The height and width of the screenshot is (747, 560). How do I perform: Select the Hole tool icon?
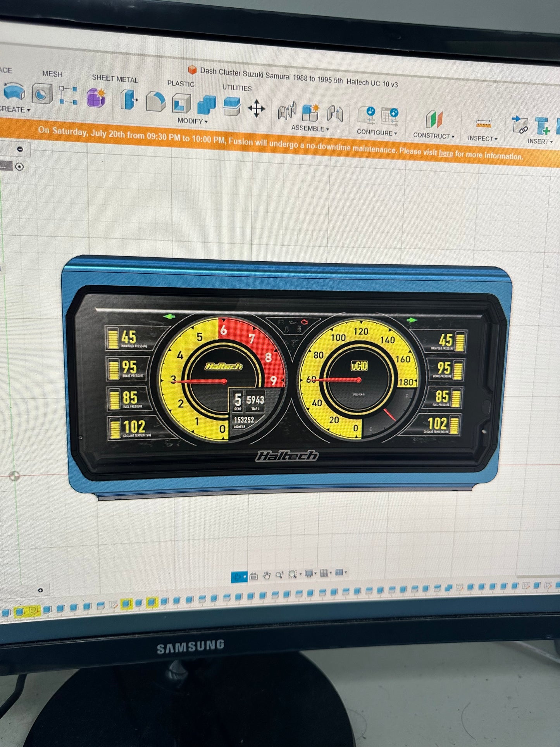pos(41,94)
